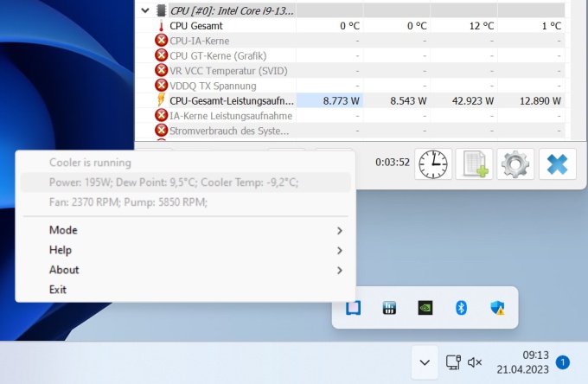This screenshot has height=384, width=588.
Task: Click the red X icon beside IA-Kerne Leistungsaufnahme
Action: (161, 115)
